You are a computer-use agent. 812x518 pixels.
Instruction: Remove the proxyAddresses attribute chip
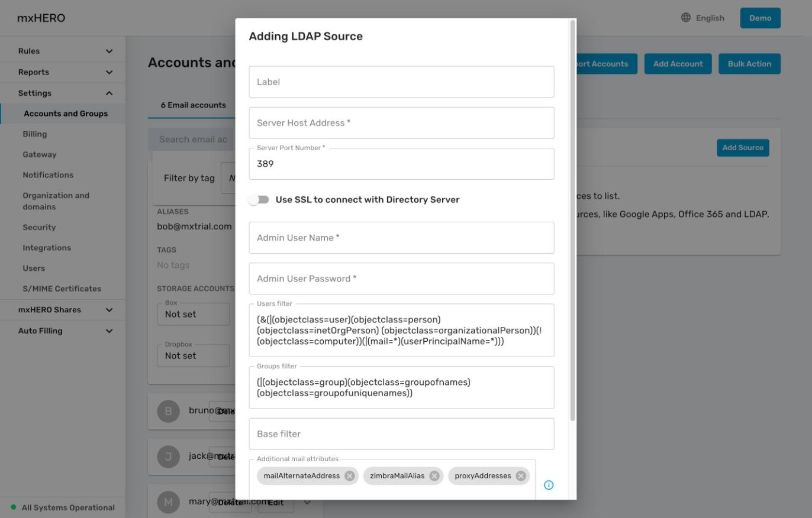[521, 476]
